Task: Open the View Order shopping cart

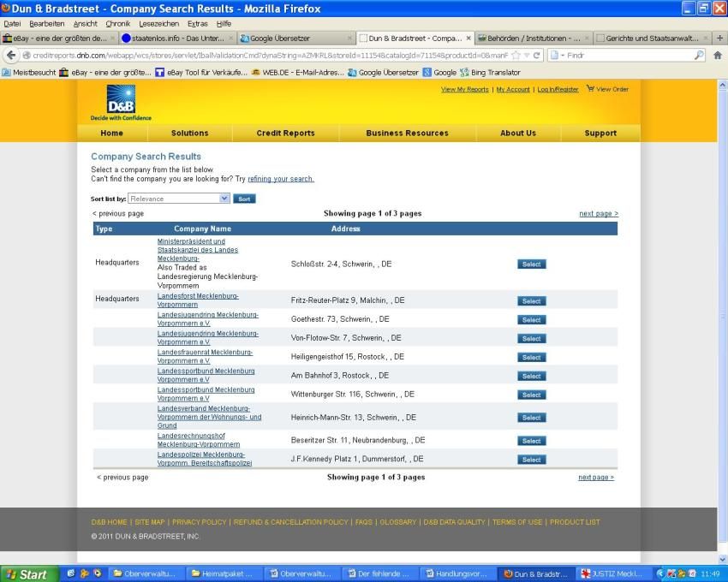Action: [607, 89]
